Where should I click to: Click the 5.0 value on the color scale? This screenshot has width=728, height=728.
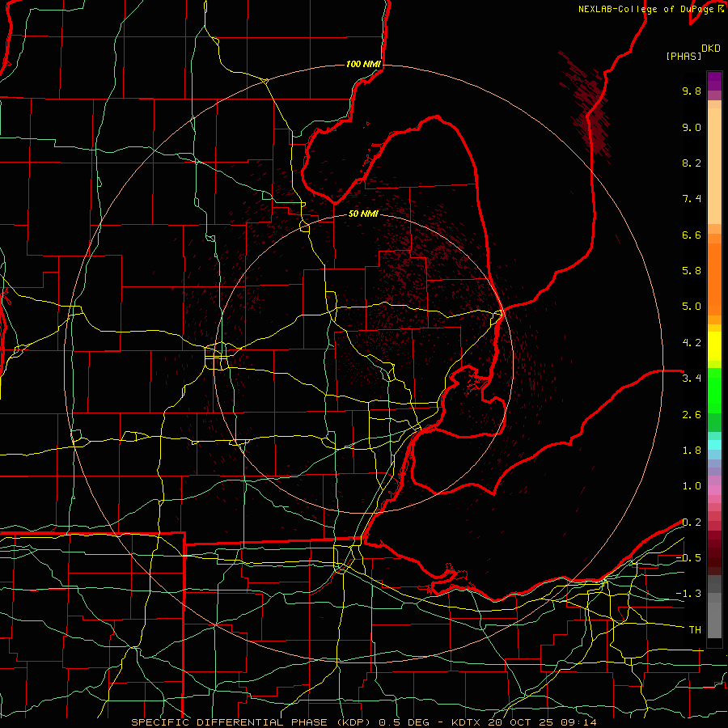coord(692,307)
